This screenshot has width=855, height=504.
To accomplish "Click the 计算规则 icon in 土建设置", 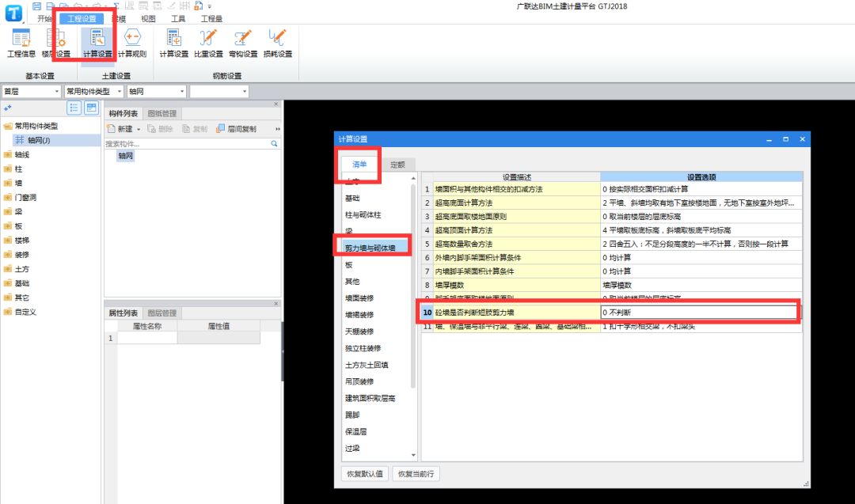I will coord(132,44).
